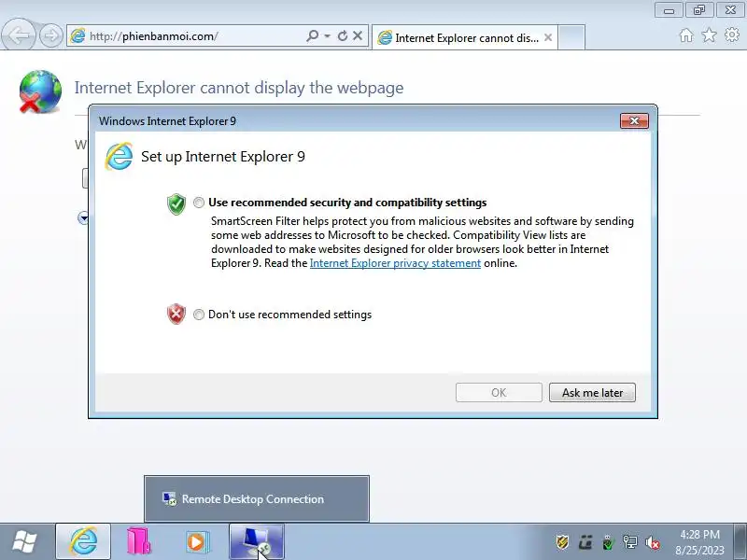
Task: Minimize the Internet Explorer window
Action: [669, 10]
